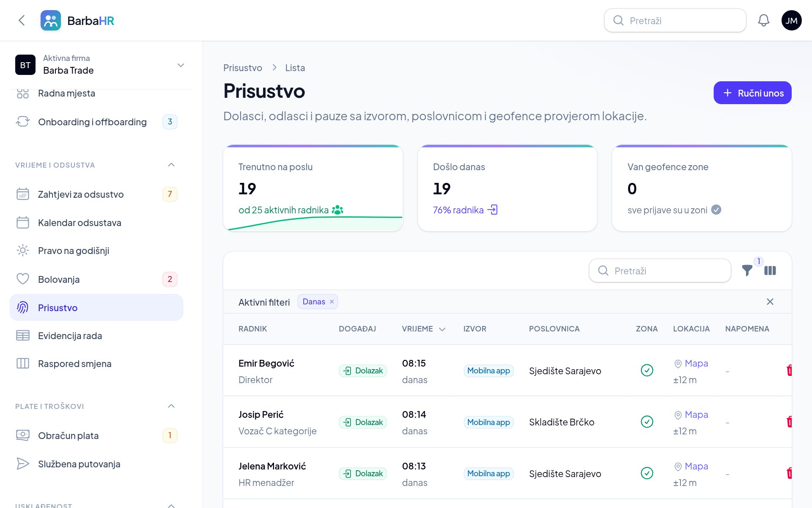The width and height of the screenshot is (812, 508).
Task: Click the Ručni unos button
Action: click(752, 93)
